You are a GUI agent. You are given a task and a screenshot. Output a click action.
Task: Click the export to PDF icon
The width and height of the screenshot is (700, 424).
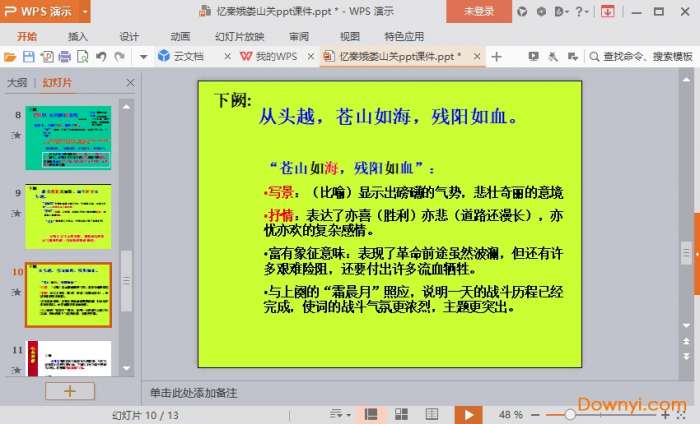(x=47, y=57)
